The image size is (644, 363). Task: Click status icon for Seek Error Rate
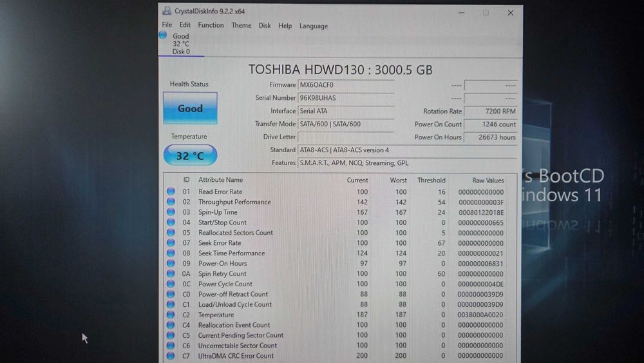click(171, 242)
